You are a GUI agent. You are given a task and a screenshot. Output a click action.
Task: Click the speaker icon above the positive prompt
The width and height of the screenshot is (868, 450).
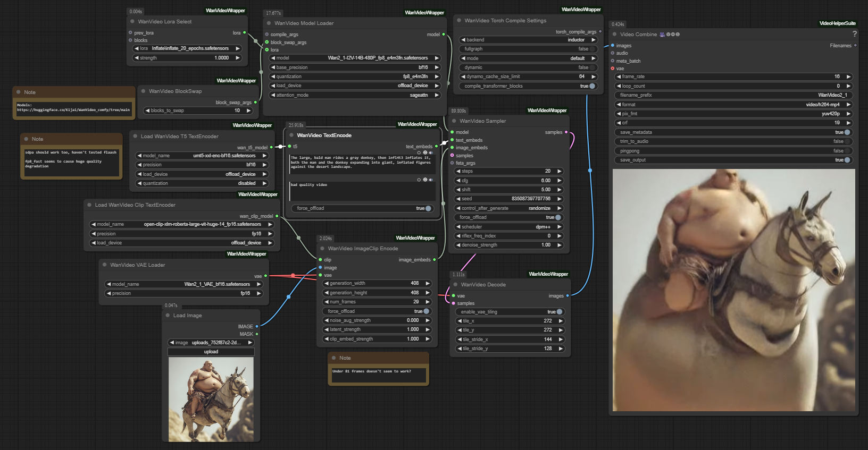pos(431,153)
